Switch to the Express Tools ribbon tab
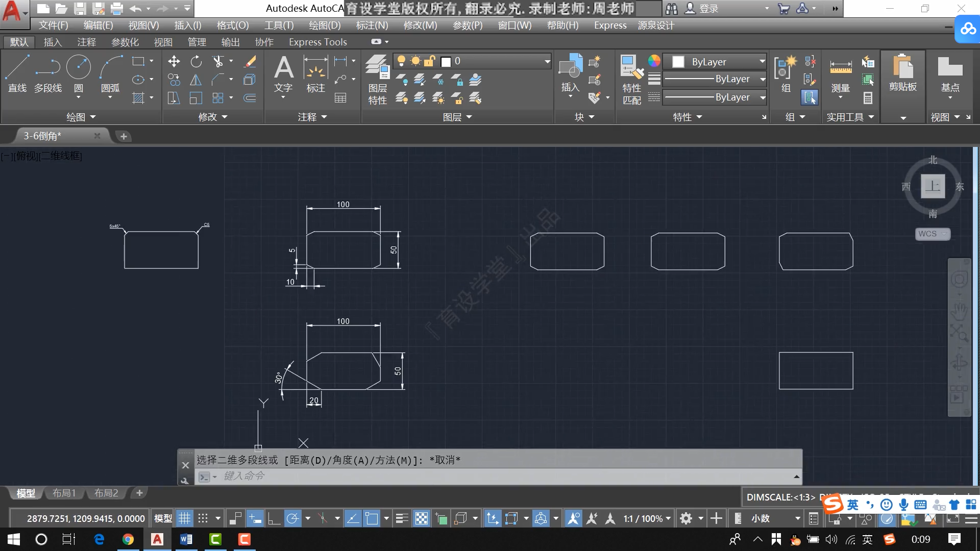The height and width of the screenshot is (551, 980). pyautogui.click(x=318, y=42)
